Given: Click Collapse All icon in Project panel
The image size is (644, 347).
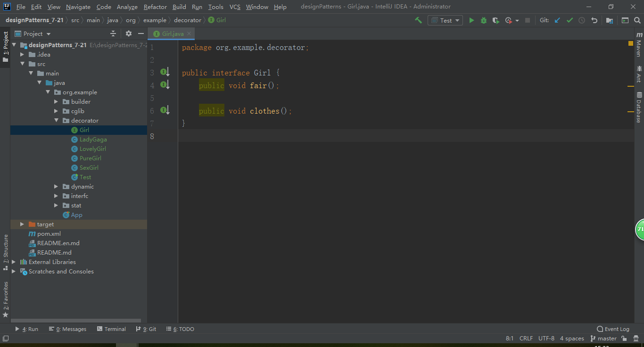Looking at the screenshot, I should 113,33.
